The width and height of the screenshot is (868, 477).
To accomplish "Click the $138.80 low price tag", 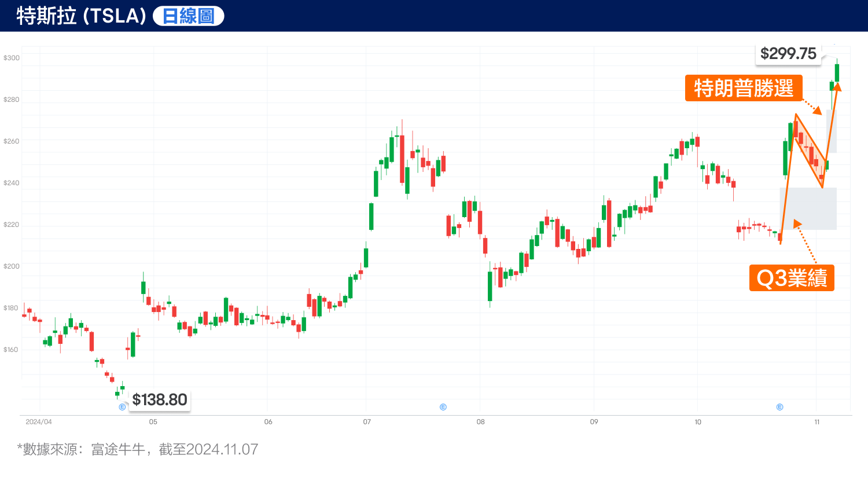I will pyautogui.click(x=159, y=399).
